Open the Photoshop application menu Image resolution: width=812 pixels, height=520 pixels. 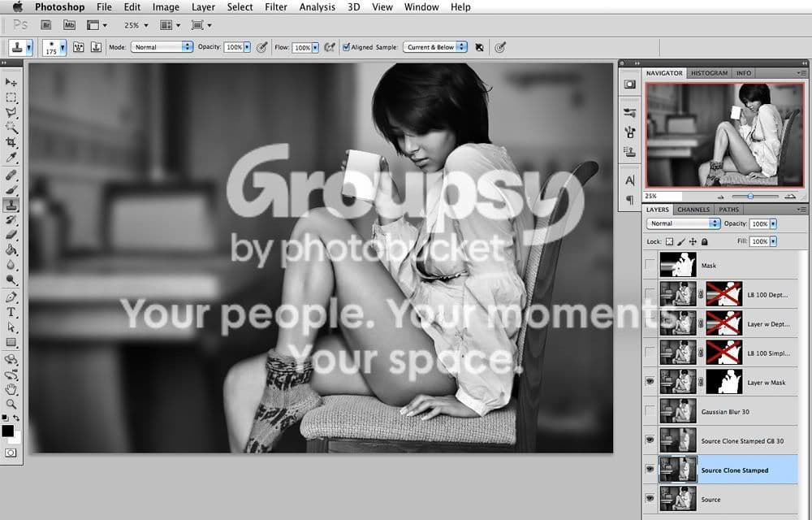59,7
